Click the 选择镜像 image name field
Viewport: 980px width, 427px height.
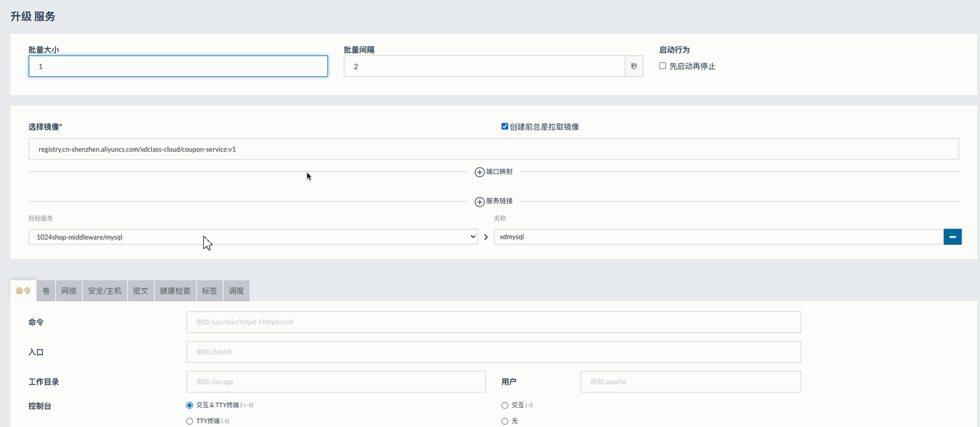494,149
